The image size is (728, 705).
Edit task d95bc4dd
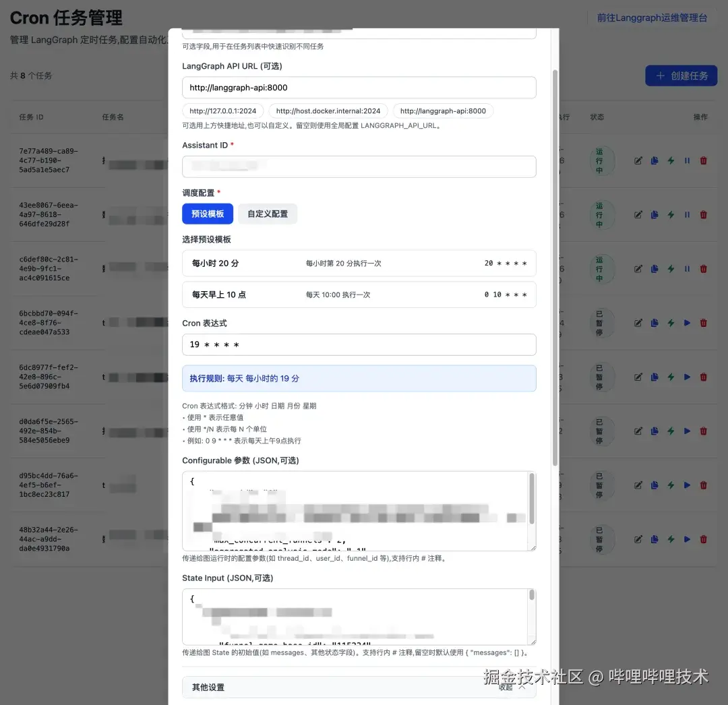[x=638, y=485]
